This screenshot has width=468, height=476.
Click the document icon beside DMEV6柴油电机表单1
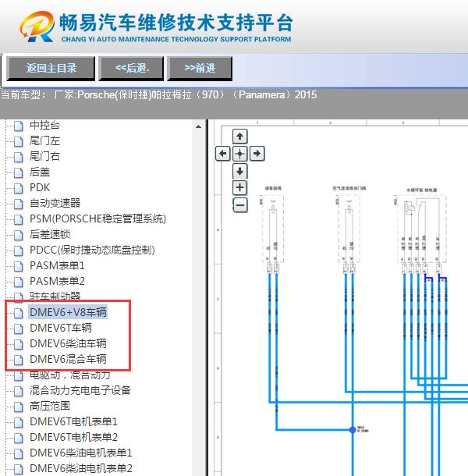19,453
